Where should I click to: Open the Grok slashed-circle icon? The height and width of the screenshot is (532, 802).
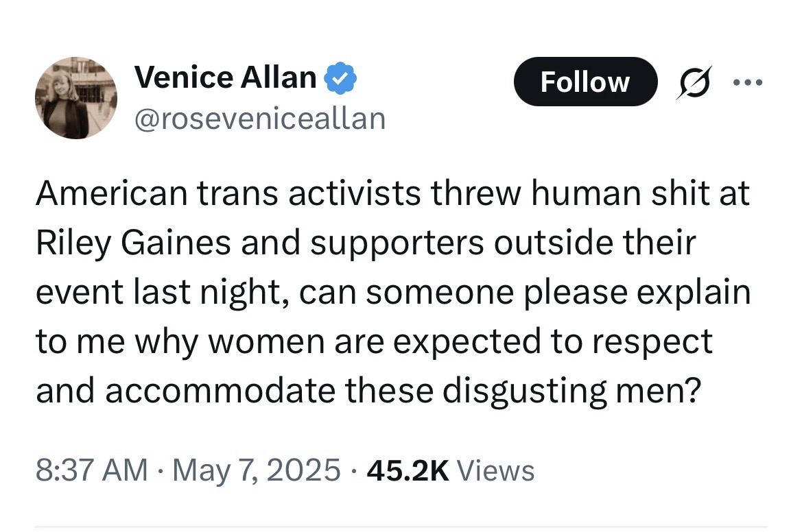pos(694,82)
